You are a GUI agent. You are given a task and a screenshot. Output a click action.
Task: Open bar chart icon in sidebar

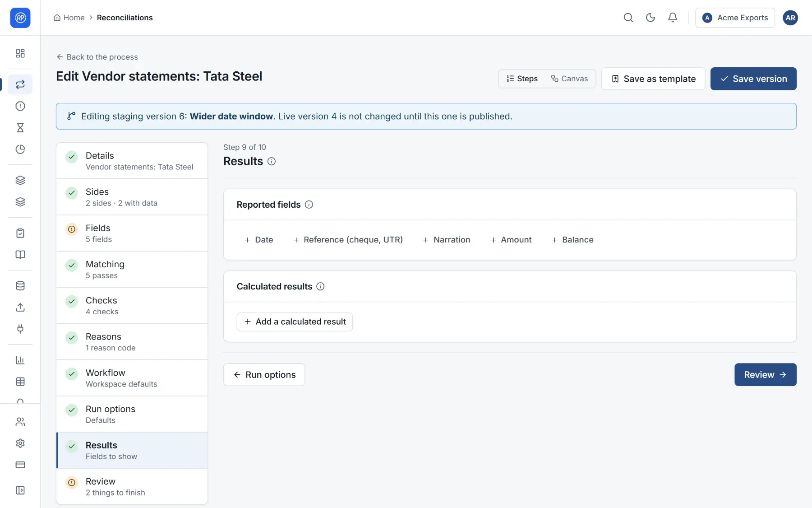pos(20,360)
